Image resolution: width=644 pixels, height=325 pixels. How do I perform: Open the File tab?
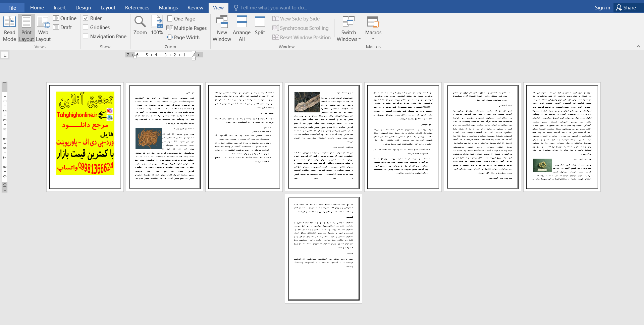point(12,8)
